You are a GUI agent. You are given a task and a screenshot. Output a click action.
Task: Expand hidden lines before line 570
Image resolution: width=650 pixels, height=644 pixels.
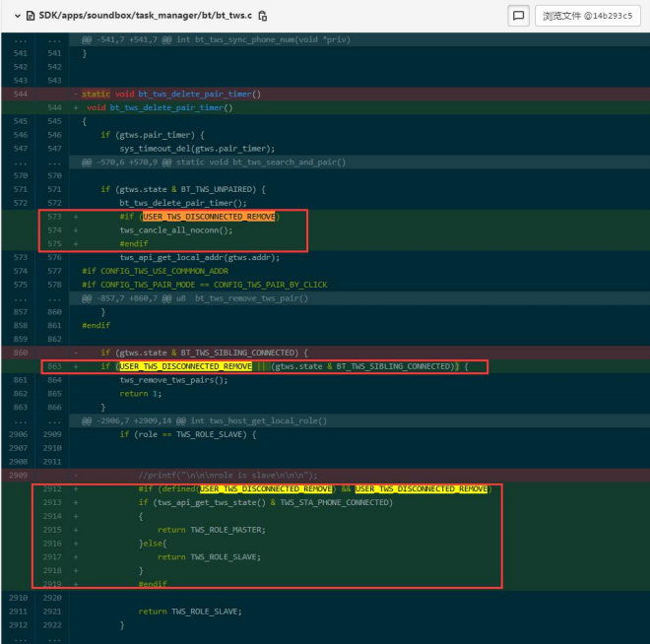(x=34, y=162)
